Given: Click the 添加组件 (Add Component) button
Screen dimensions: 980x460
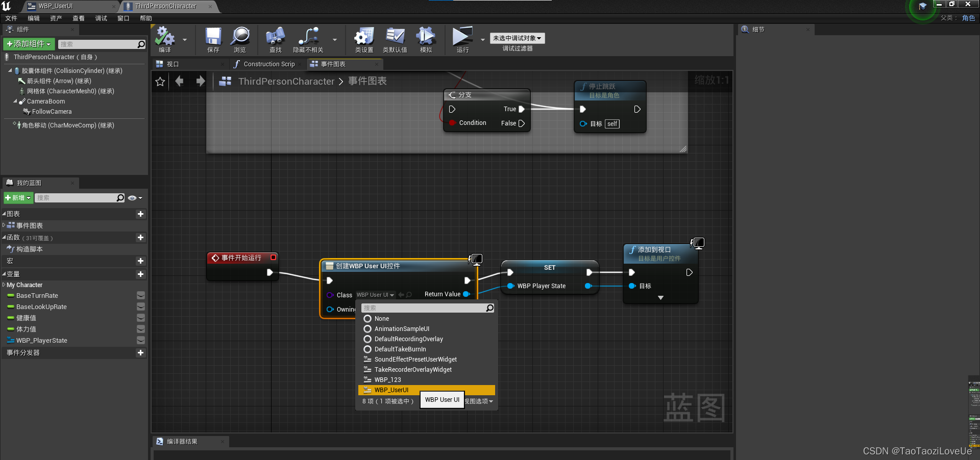Looking at the screenshot, I should [x=28, y=44].
